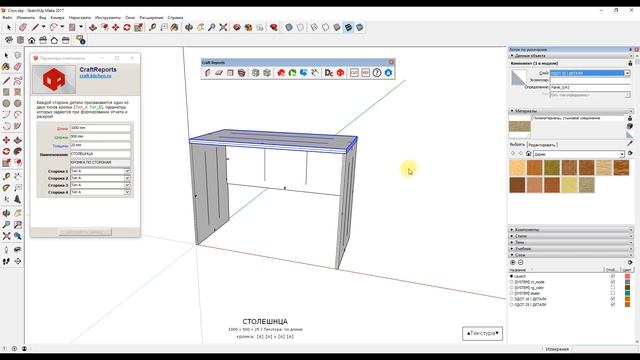Enable visibility of fourth [SYSTEM] layer
Viewport: 640px width, 360px height.
[613, 293]
